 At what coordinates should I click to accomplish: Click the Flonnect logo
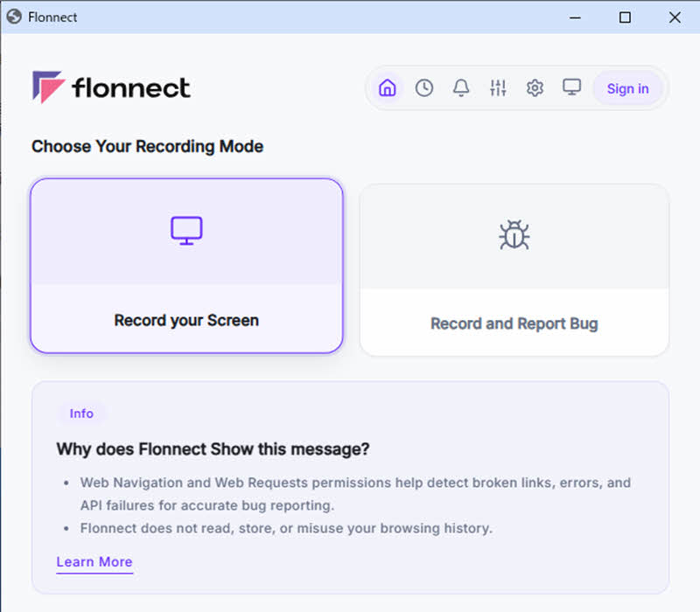[111, 87]
